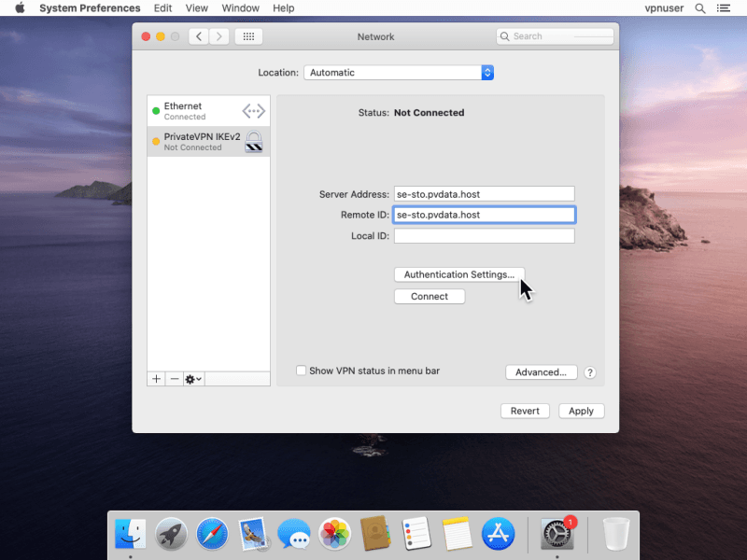
Task: Click the grid Show All preferences icon
Action: click(248, 36)
